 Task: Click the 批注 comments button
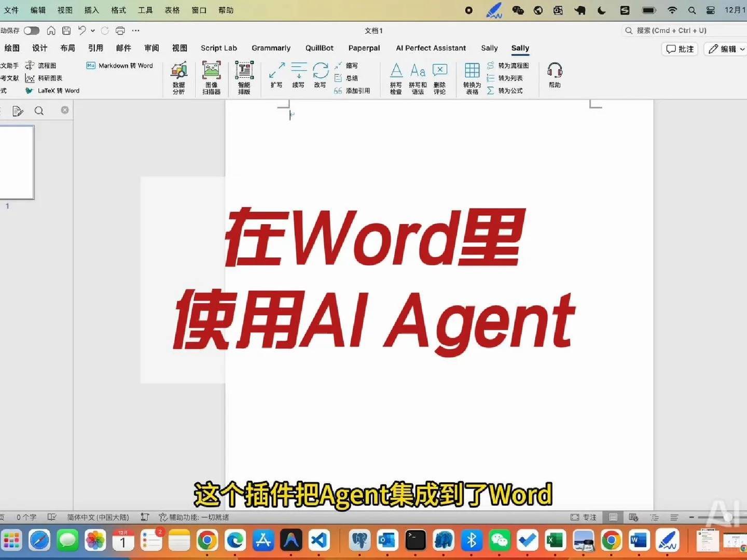click(680, 49)
